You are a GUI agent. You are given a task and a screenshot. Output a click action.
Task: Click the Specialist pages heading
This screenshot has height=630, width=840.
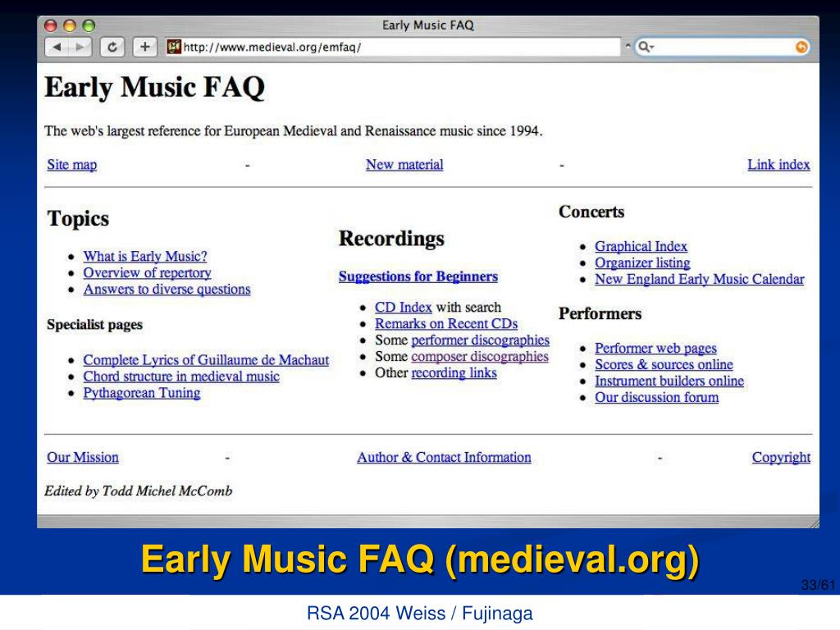(95, 325)
